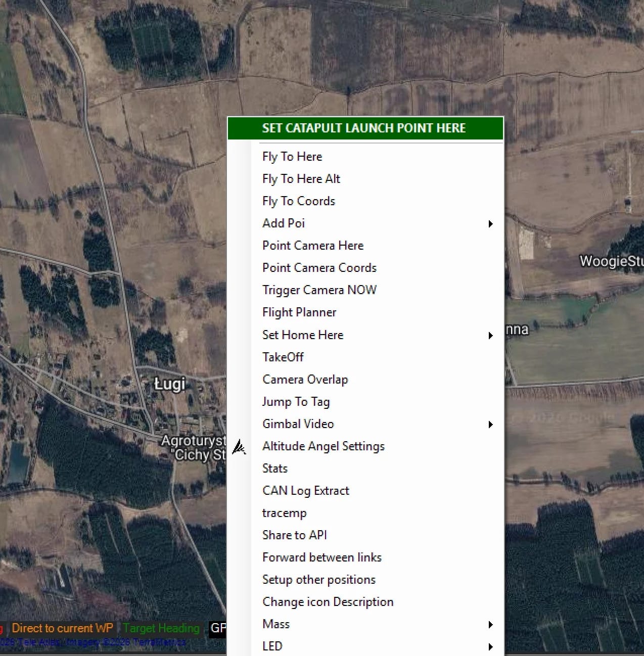Select the tracemp entry
Screen dimensions: 644x656
365,512
